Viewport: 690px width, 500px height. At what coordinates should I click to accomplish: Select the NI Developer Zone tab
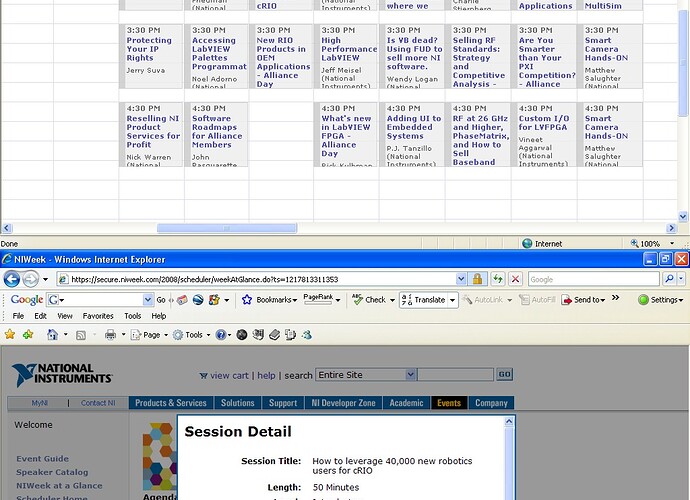point(343,403)
